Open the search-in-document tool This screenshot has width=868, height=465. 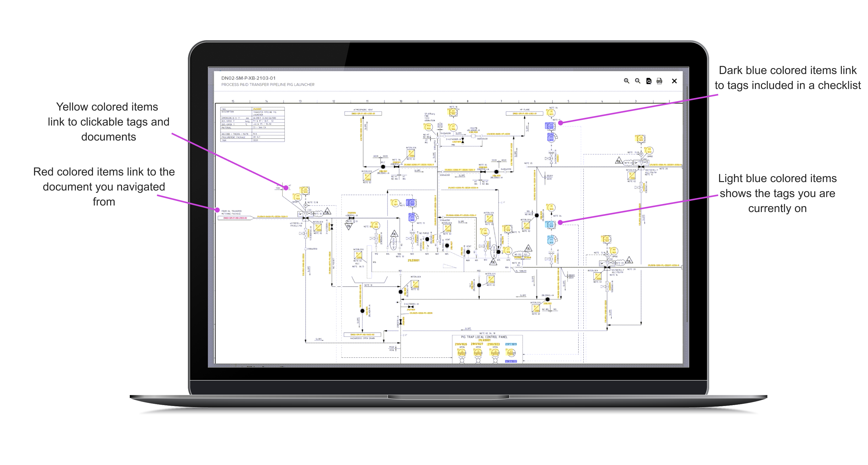coord(649,81)
